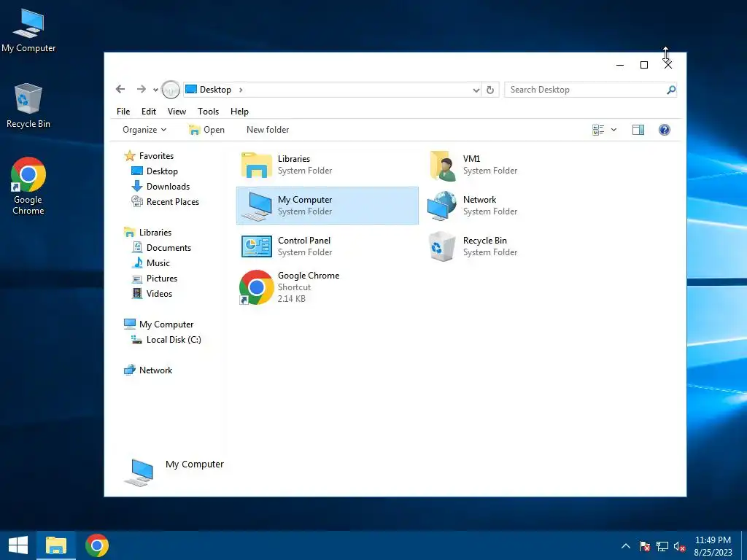Open Downloads in navigation pane
This screenshot has width=747, height=560.
pyautogui.click(x=168, y=186)
